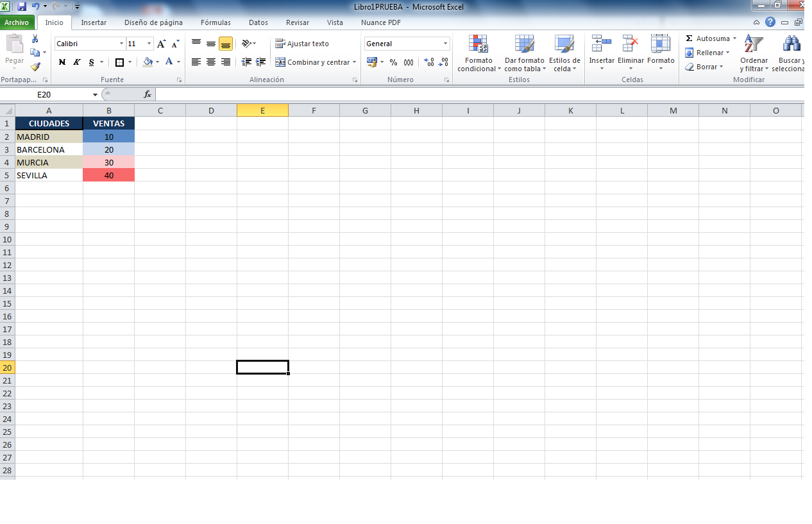Viewport: 812px width, 524px height.
Task: Decrease indent in the cell
Action: click(x=246, y=62)
